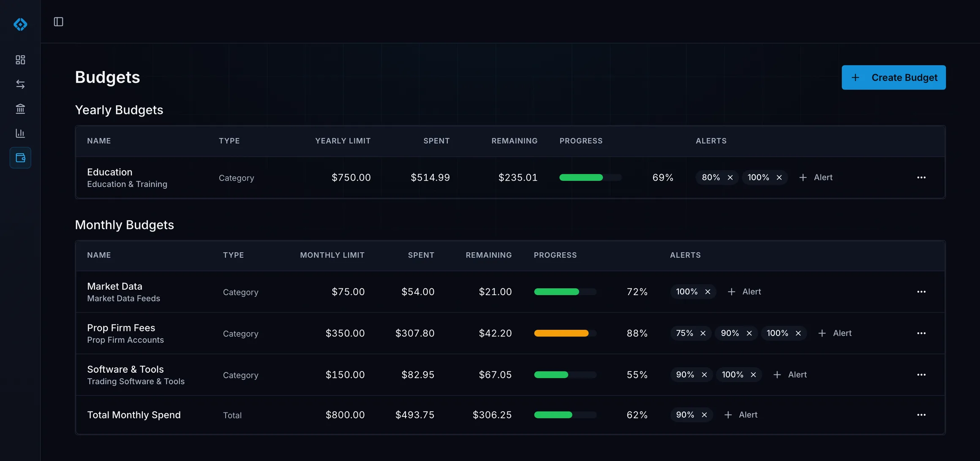Remove the 90% alert on Total Monthly Spend
Screen dimensions: 980x461
[x=704, y=415]
